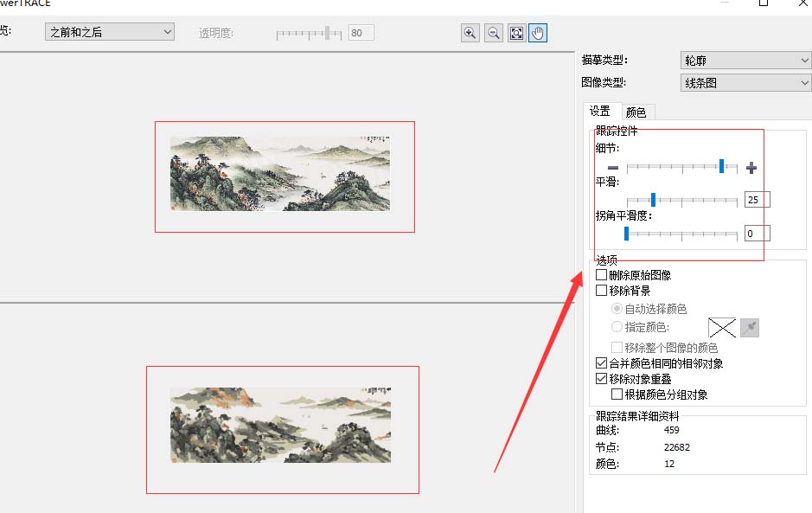Enable 移除背景 checkbox

click(x=601, y=290)
